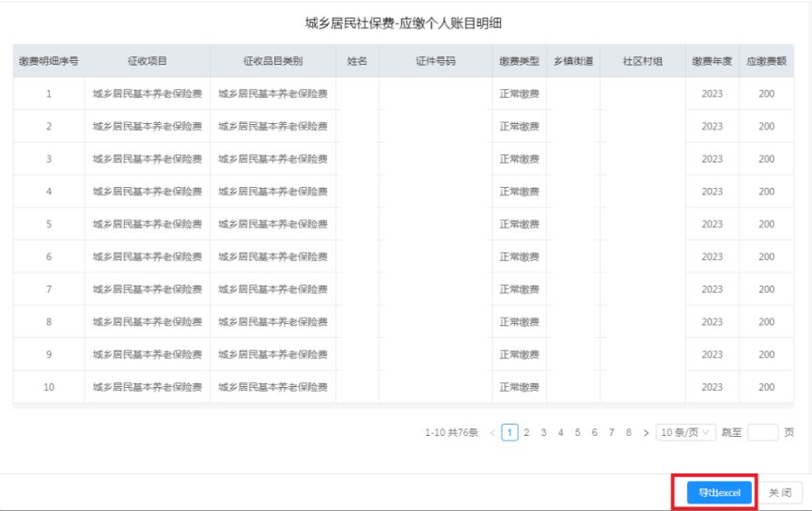Click the 2023 year cell in row 10
This screenshot has height=511, width=812.
pyautogui.click(x=712, y=387)
